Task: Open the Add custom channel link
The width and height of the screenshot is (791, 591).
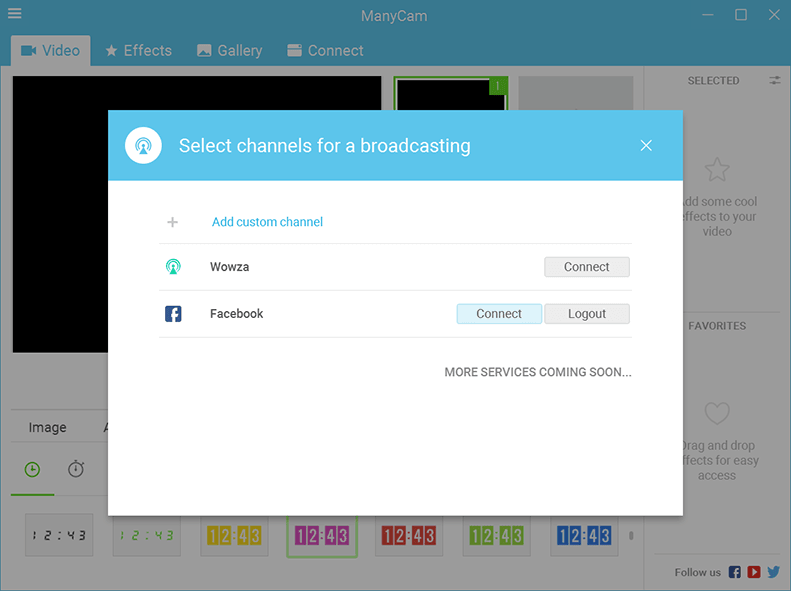Action: click(x=267, y=222)
